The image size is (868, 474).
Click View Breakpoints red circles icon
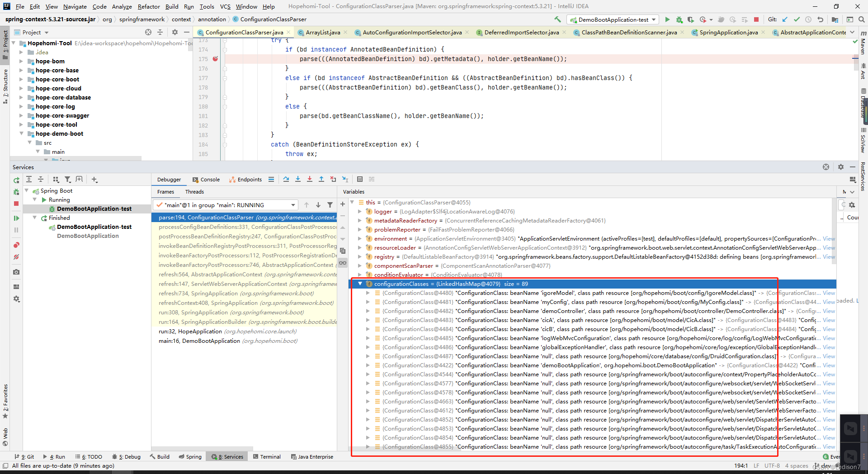tap(16, 245)
